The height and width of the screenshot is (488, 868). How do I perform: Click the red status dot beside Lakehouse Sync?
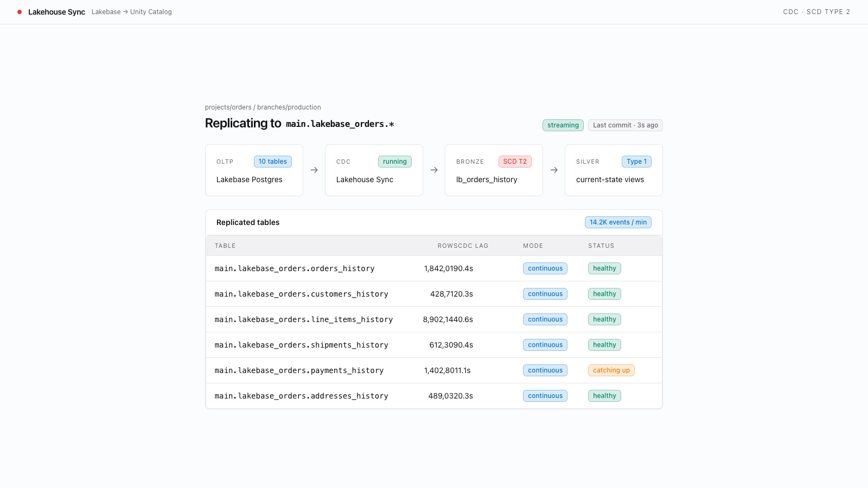pos(20,12)
